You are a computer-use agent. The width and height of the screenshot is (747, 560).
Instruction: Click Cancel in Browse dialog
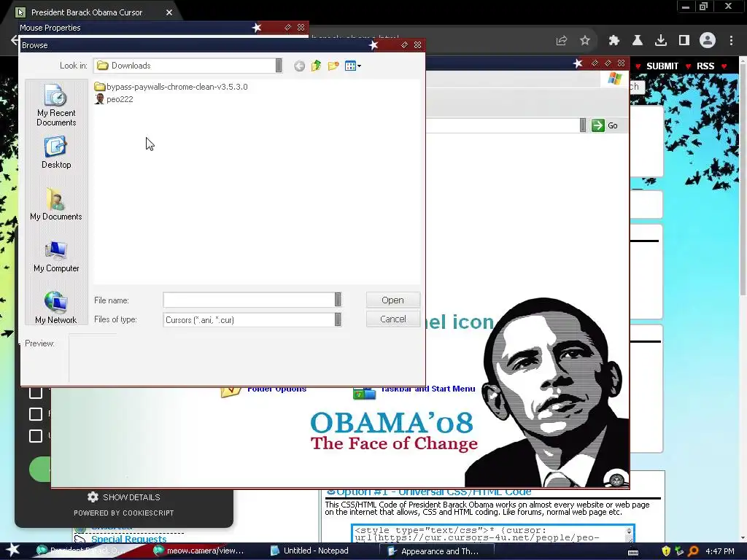[x=392, y=319]
